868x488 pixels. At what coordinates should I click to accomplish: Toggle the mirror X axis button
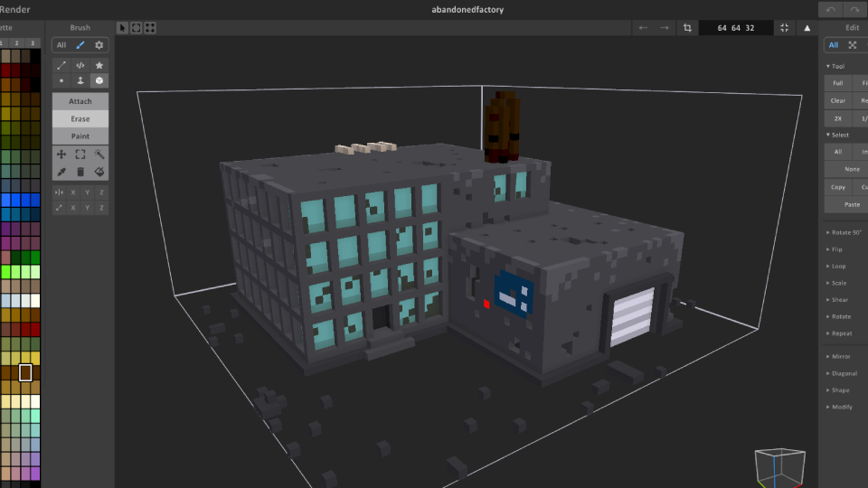tap(73, 192)
